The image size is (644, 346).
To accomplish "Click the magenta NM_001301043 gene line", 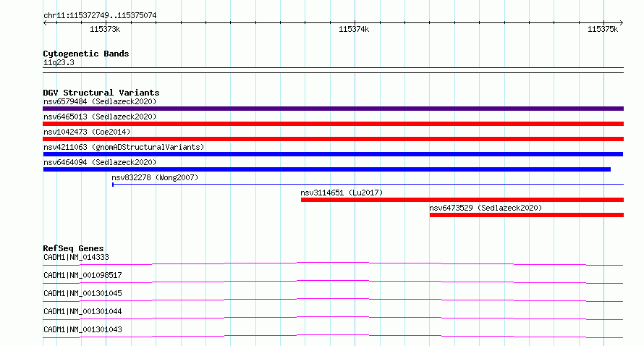I will [333, 336].
